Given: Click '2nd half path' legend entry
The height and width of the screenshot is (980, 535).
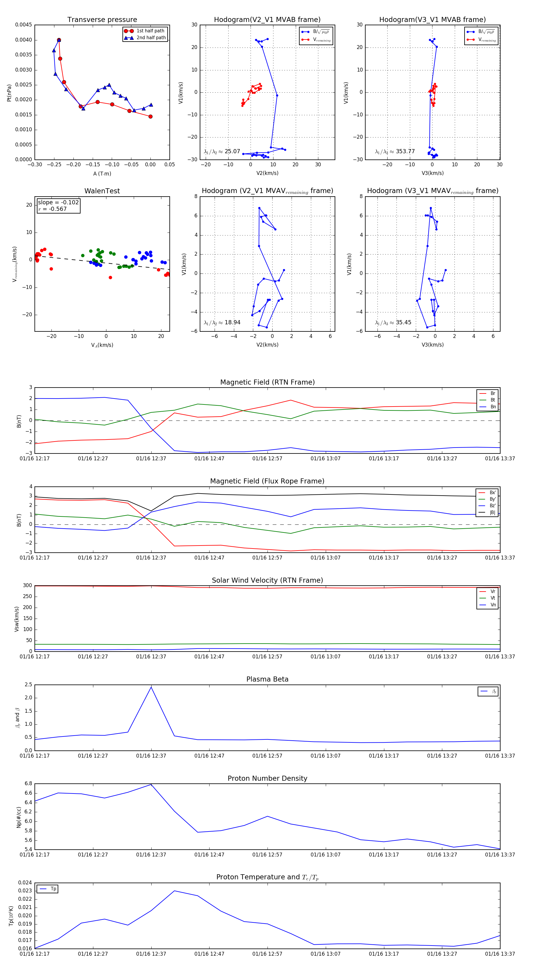Looking at the screenshot, I should point(145,38).
